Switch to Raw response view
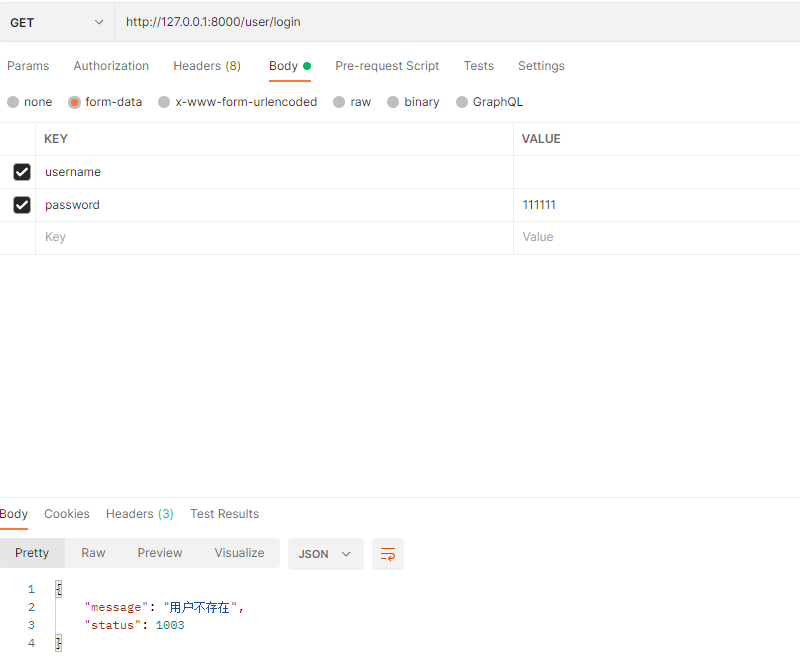 [93, 553]
